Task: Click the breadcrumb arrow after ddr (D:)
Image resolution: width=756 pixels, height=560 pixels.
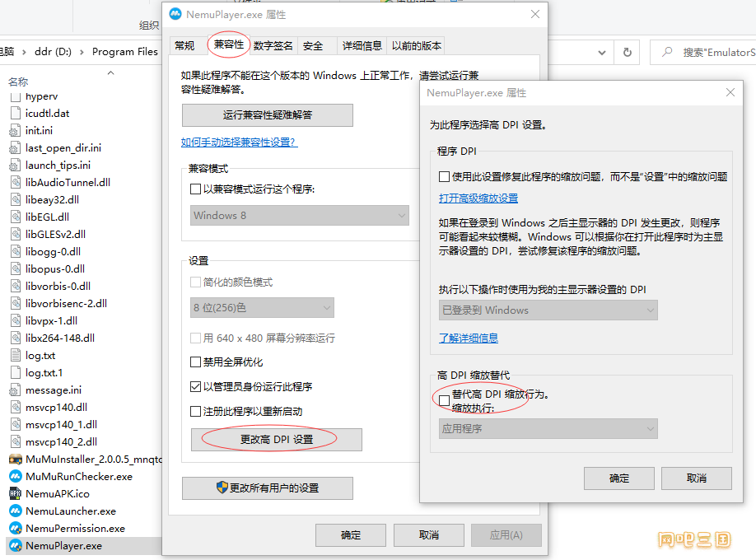Action: [x=82, y=52]
